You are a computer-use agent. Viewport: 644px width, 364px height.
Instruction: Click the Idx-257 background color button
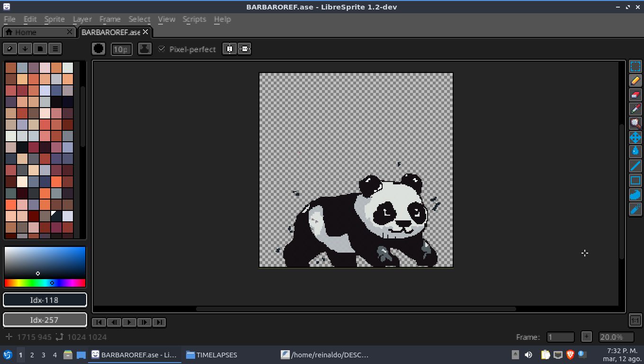click(45, 320)
